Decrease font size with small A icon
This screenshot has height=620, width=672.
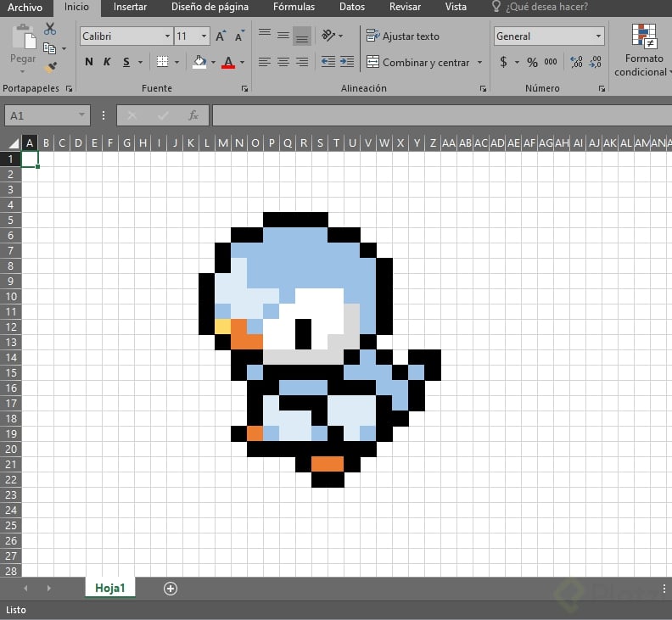coord(239,36)
